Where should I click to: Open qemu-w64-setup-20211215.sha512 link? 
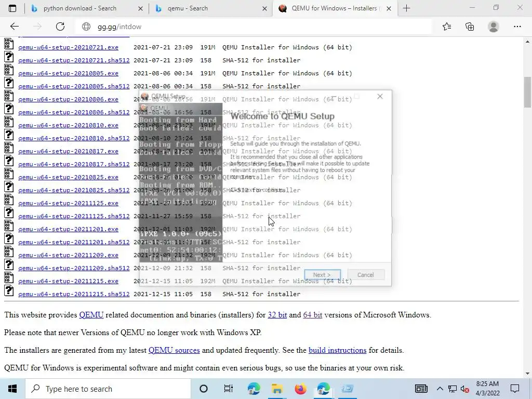point(74,294)
